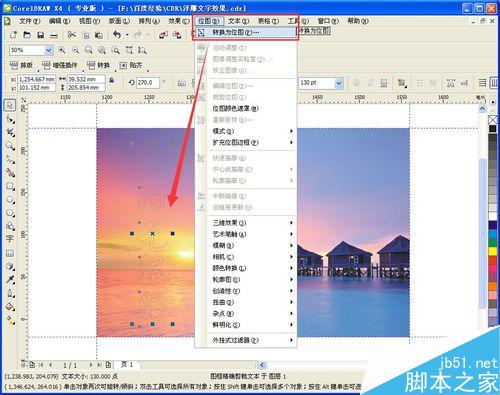Select the Rectangle tool in the toolbox
Viewport: 500px width, 395px height.
10,186
